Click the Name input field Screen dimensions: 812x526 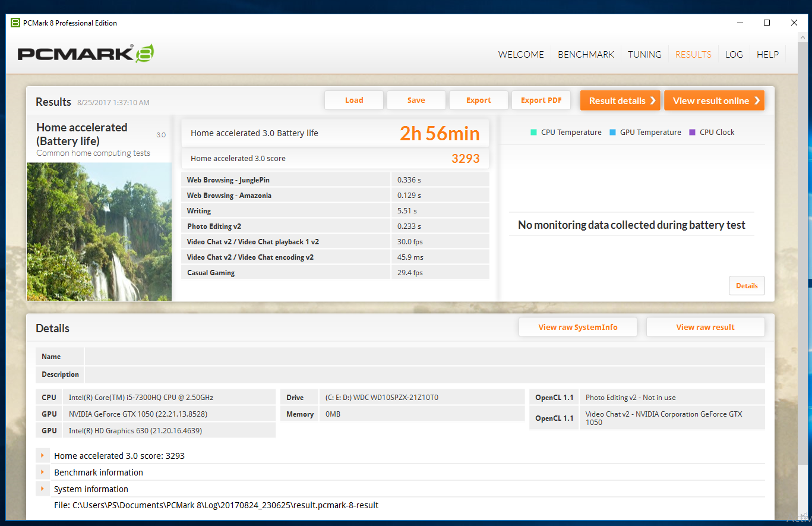point(425,357)
